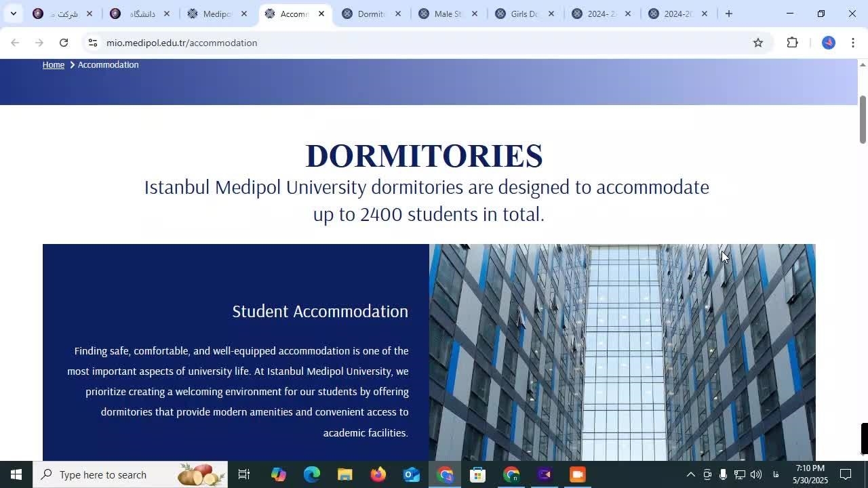This screenshot has height=488, width=868.
Task: Bookmark this page with the star icon
Action: pos(758,43)
